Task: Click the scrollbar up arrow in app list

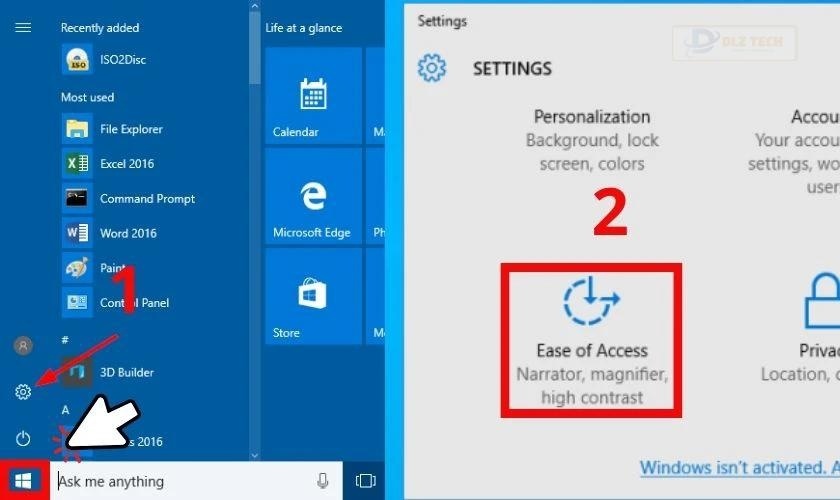Action: [255, 6]
